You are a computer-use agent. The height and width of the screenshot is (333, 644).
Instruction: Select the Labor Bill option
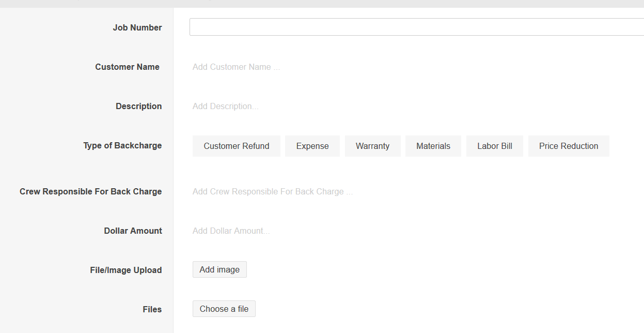[x=494, y=146]
